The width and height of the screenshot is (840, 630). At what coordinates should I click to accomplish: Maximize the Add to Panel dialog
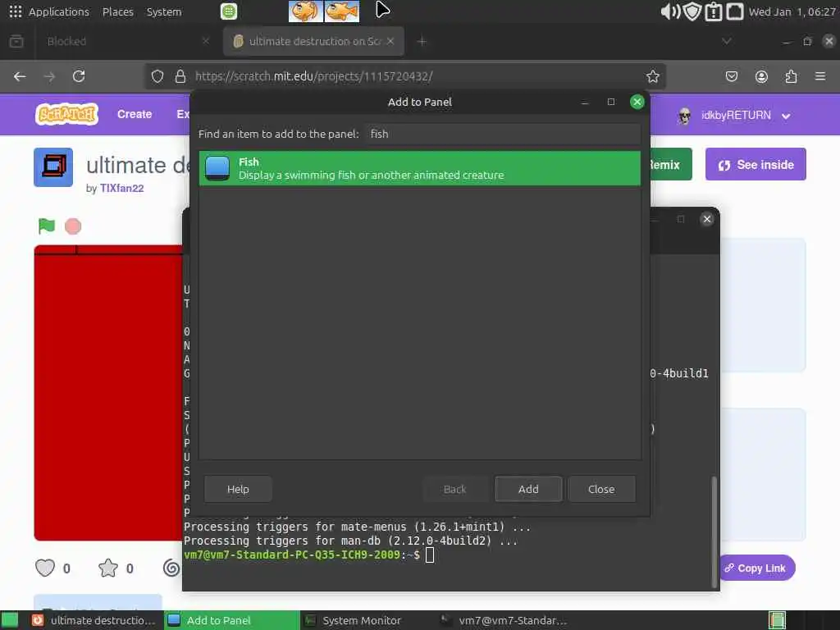tap(610, 102)
